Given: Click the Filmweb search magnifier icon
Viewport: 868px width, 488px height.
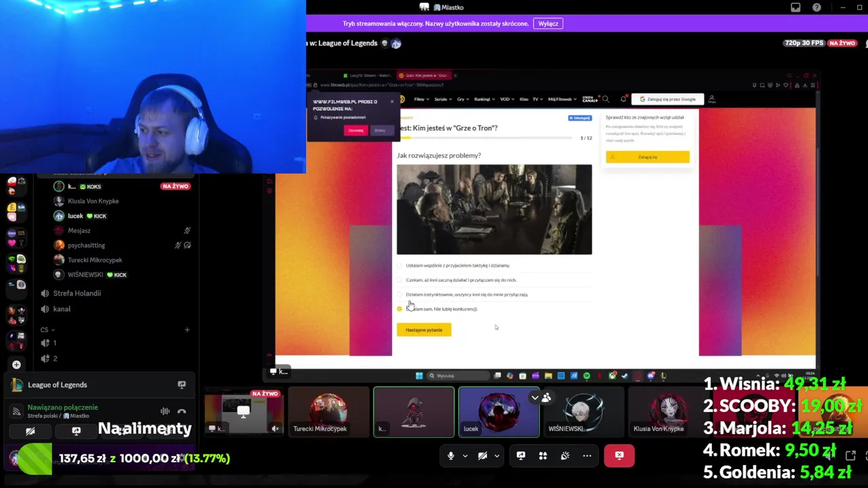Looking at the screenshot, I should [606, 99].
